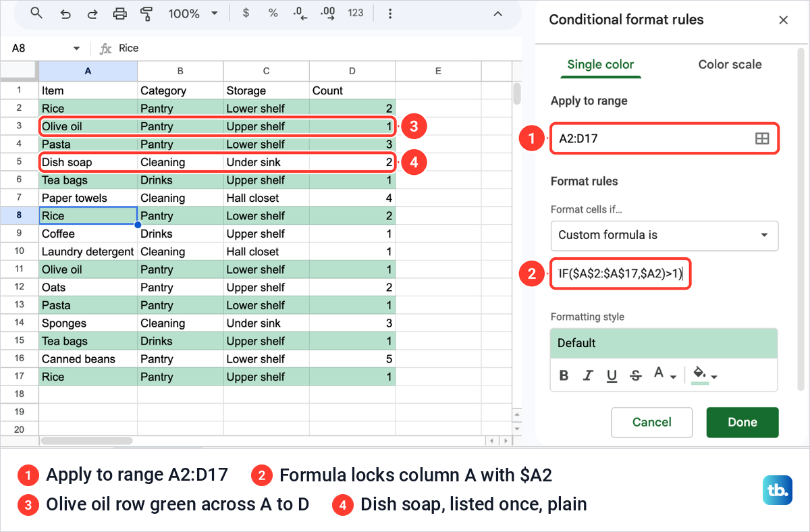Toggle italic in formatting style
The image size is (810, 532).
click(x=588, y=375)
